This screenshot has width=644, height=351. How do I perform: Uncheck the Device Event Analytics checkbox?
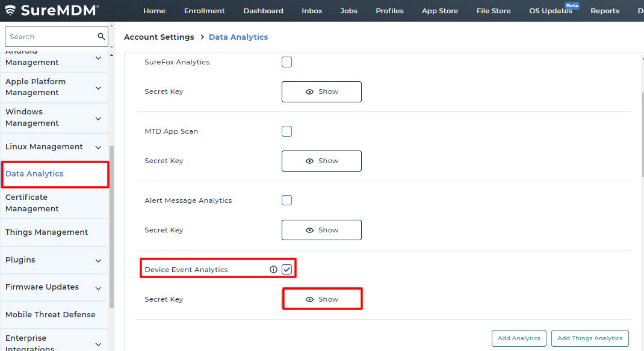(286, 270)
